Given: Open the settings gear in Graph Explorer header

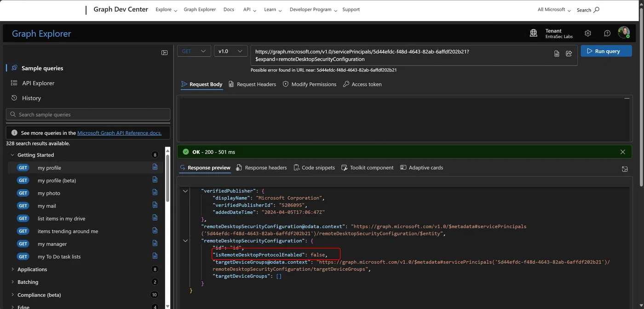Looking at the screenshot, I should [x=588, y=33].
